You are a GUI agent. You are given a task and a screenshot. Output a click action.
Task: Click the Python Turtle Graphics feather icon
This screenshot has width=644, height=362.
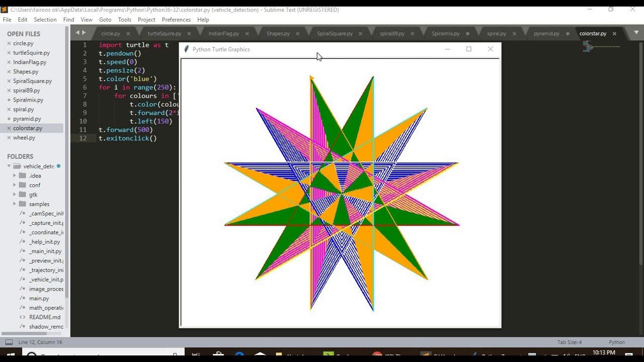pyautogui.click(x=186, y=49)
